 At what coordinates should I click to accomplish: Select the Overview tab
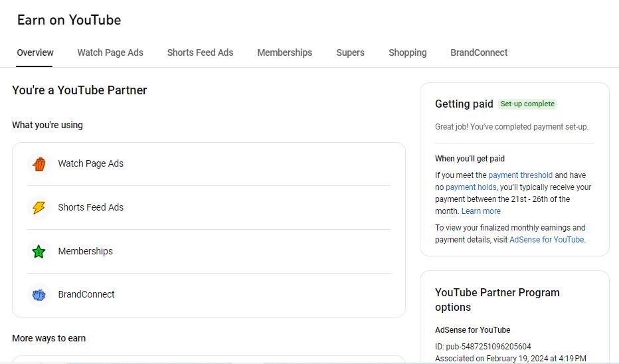[35, 52]
